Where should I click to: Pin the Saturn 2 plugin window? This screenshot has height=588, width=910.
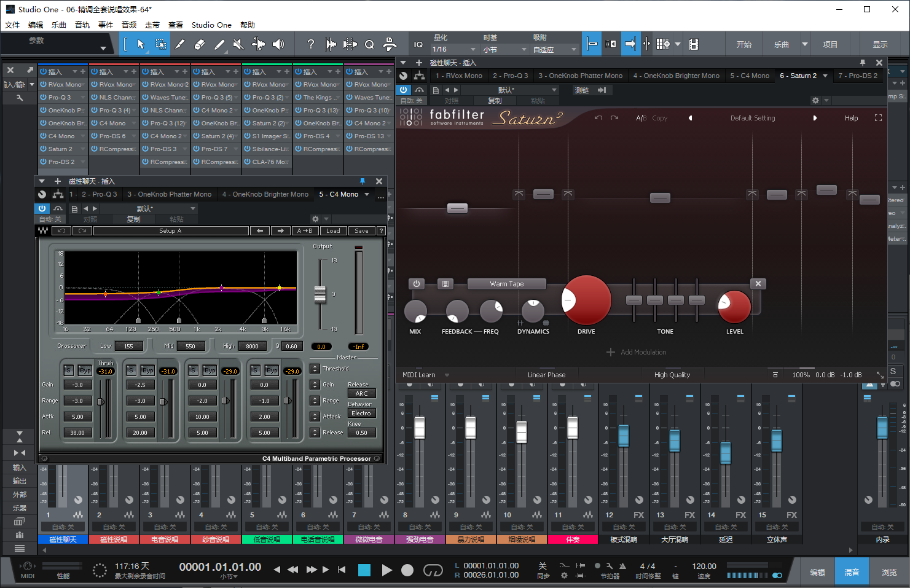[862, 63]
